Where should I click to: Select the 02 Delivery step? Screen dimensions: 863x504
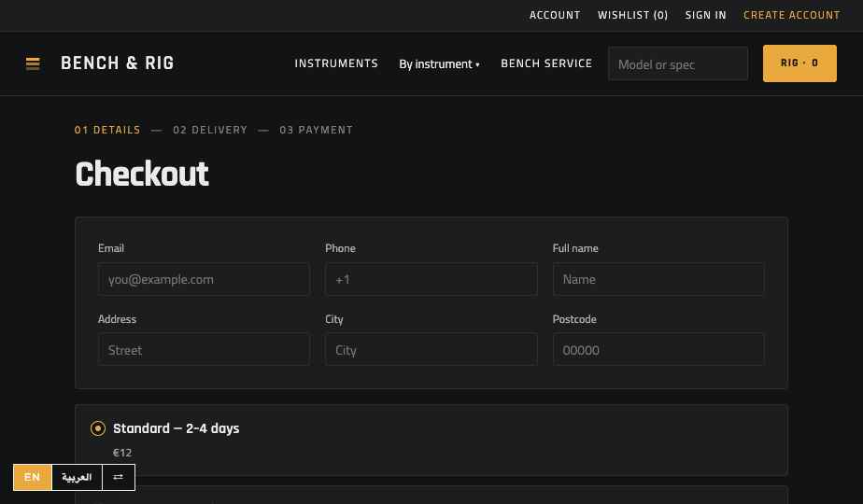click(x=210, y=131)
